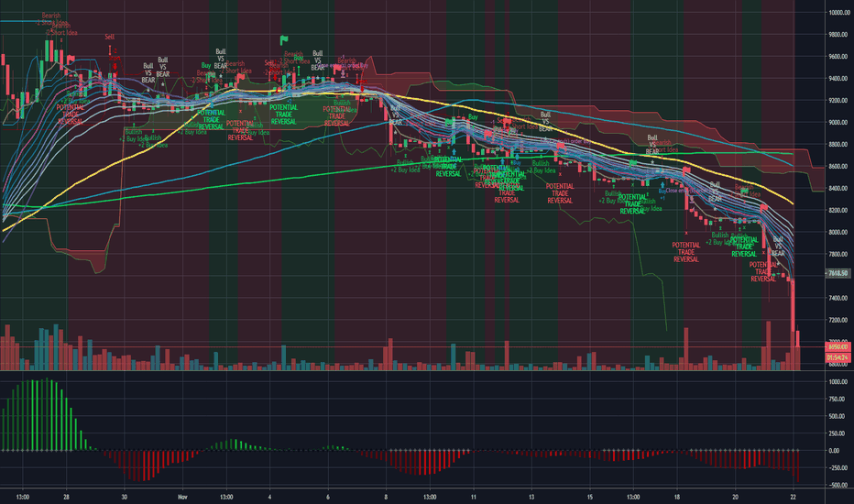Click the 8400.00 price scale label
The height and width of the screenshot is (504, 854).
coord(838,188)
